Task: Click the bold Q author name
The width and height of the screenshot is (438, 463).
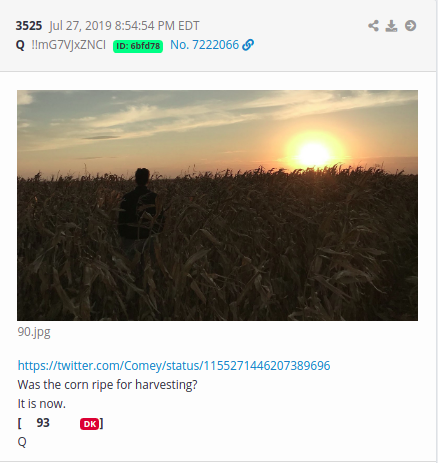Action: [x=20, y=45]
